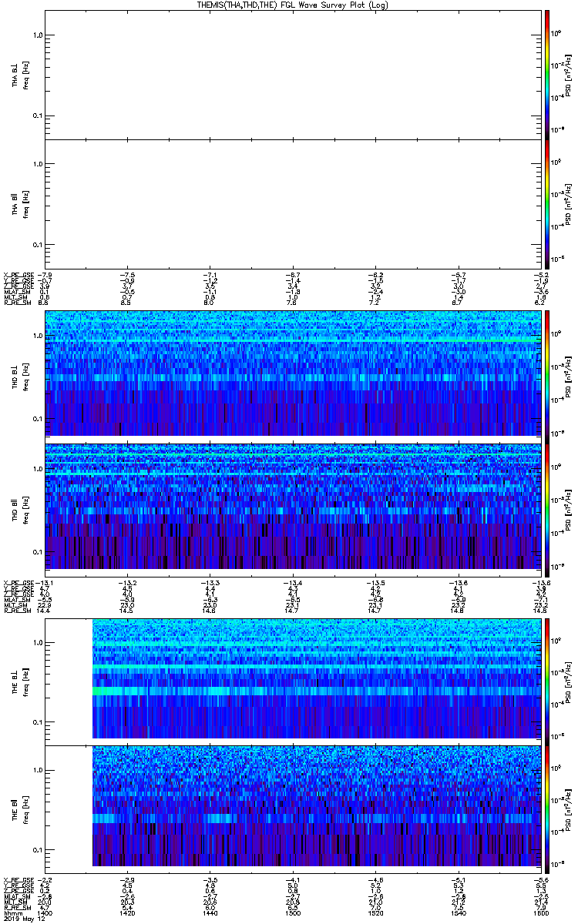Screen dimensions: 578x924
Task: Click the 1.0 tick on THD B⊥ axis
Action: click(38, 337)
